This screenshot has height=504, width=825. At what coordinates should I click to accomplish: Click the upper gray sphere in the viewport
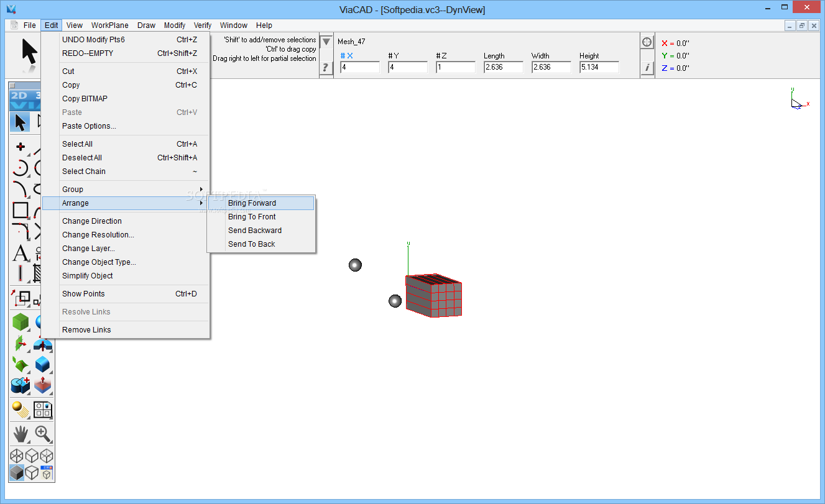click(355, 265)
